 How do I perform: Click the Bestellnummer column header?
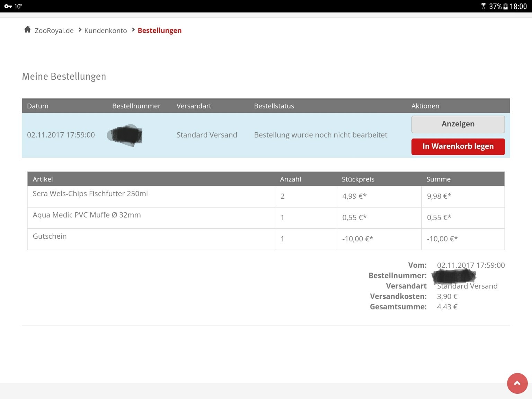pyautogui.click(x=136, y=106)
